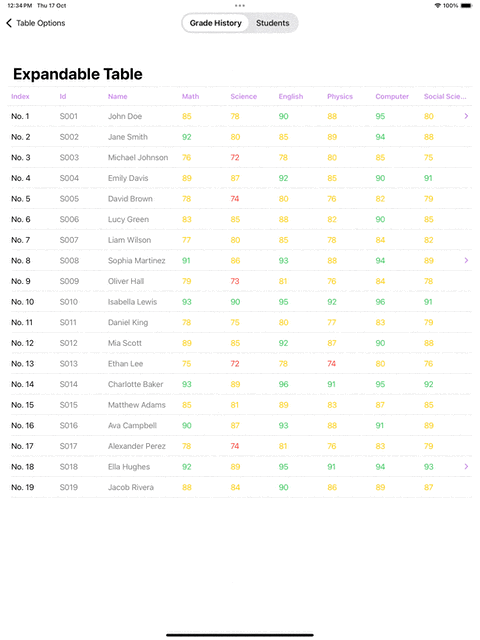Expand the Ella Hughes row chevron
Viewport: 480px width, 640px height.
click(466, 467)
